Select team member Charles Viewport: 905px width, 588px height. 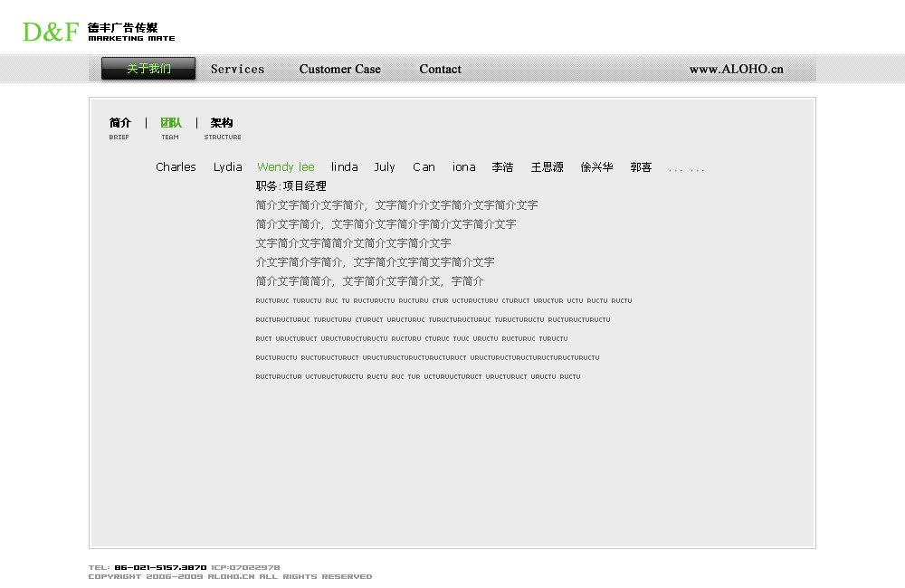click(176, 166)
